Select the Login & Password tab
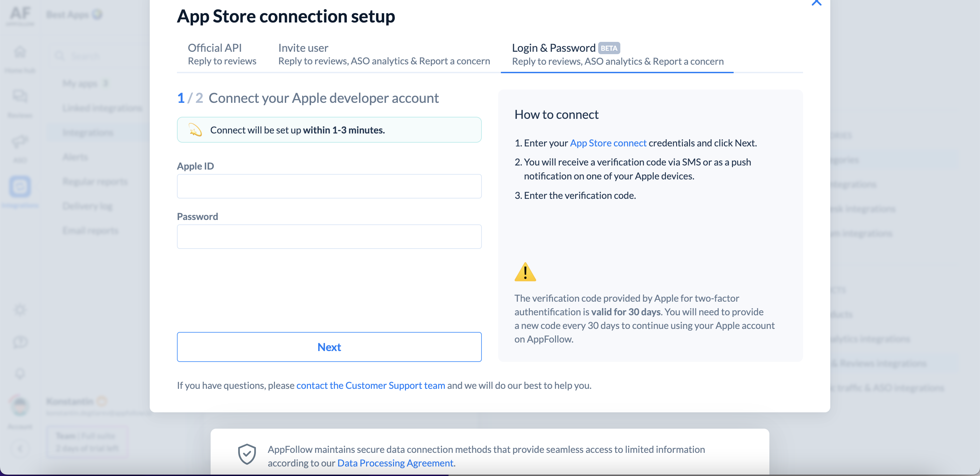Screen dimensions: 980x476 617,54
